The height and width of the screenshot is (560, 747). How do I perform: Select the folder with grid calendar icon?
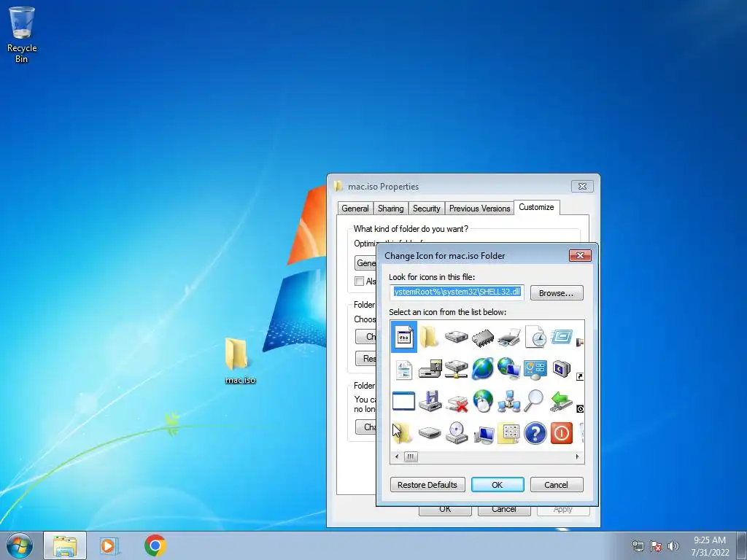pos(508,433)
